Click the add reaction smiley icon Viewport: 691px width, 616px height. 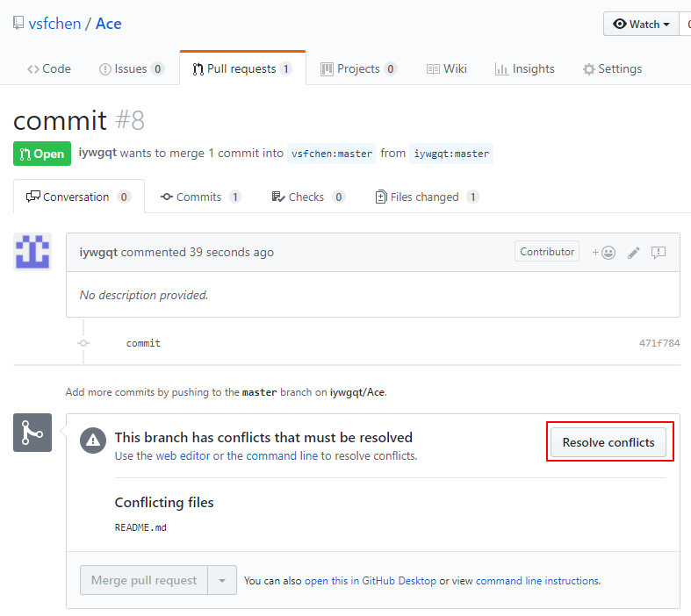[x=604, y=253]
